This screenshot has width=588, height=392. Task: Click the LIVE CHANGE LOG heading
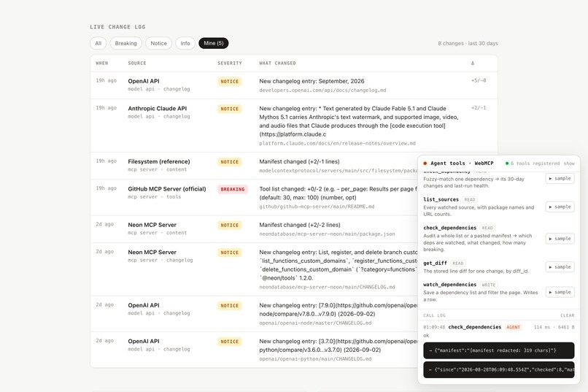117,27
